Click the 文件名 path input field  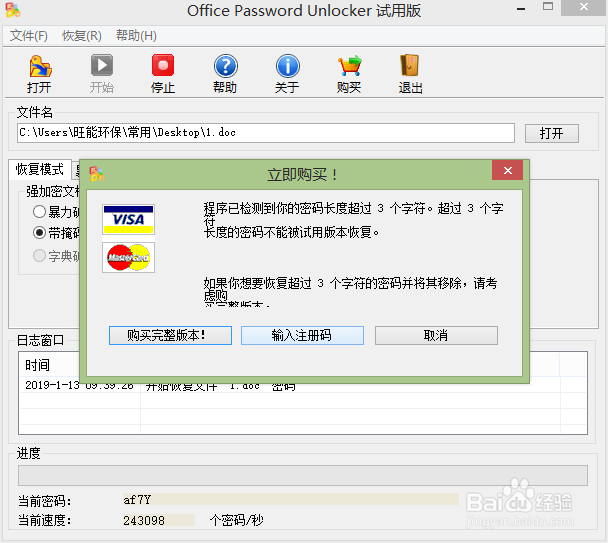[266, 133]
